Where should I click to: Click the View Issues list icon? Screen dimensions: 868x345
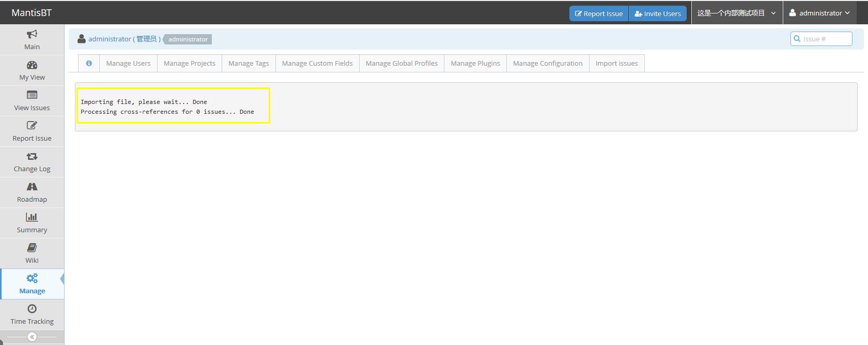[x=32, y=95]
